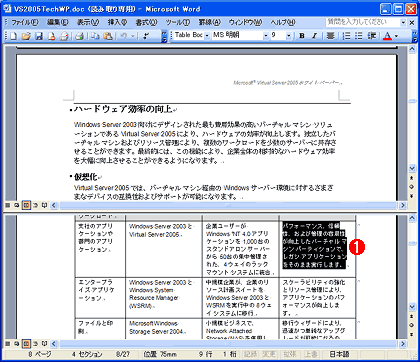420x362 pixels.
Task: Click the font color letter A icon
Action: point(387,36)
